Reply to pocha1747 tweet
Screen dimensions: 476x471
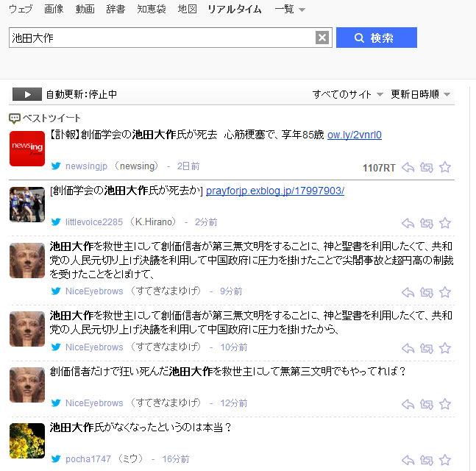(408, 460)
